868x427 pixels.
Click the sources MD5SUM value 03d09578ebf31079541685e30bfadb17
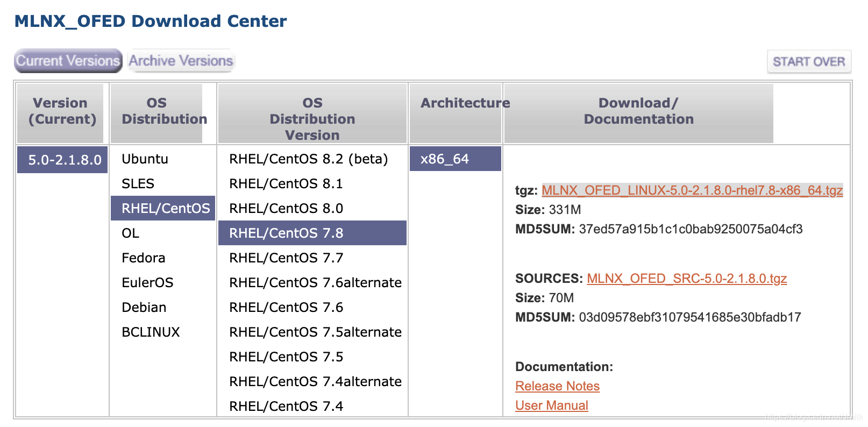tap(690, 317)
